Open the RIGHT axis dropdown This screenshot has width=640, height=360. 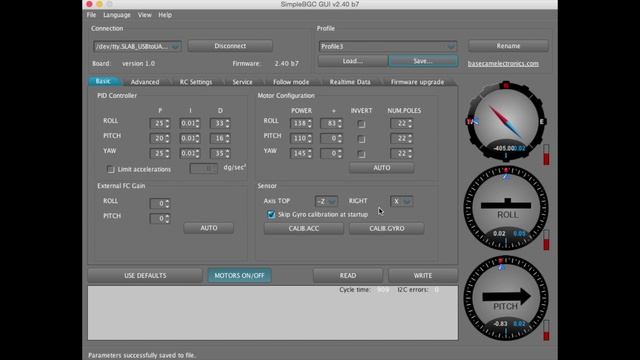click(401, 201)
